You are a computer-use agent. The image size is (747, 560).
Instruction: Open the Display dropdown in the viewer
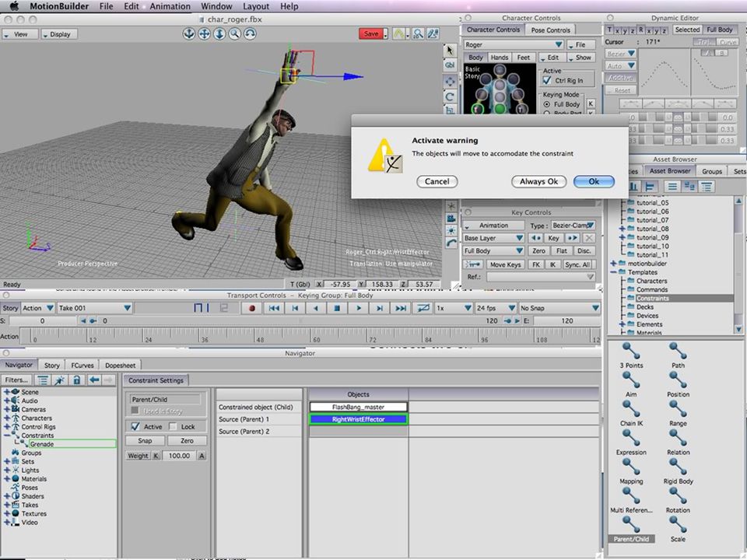(59, 34)
